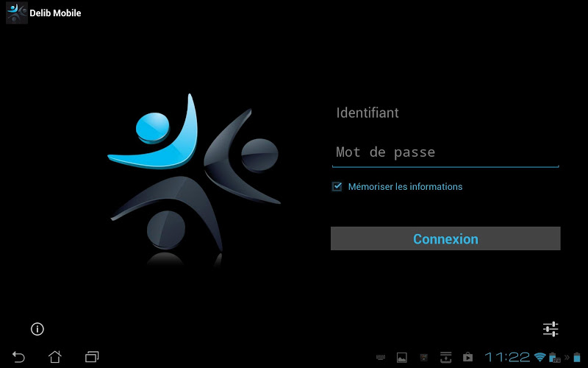
Task: Open the download notification icon
Action: point(445,358)
